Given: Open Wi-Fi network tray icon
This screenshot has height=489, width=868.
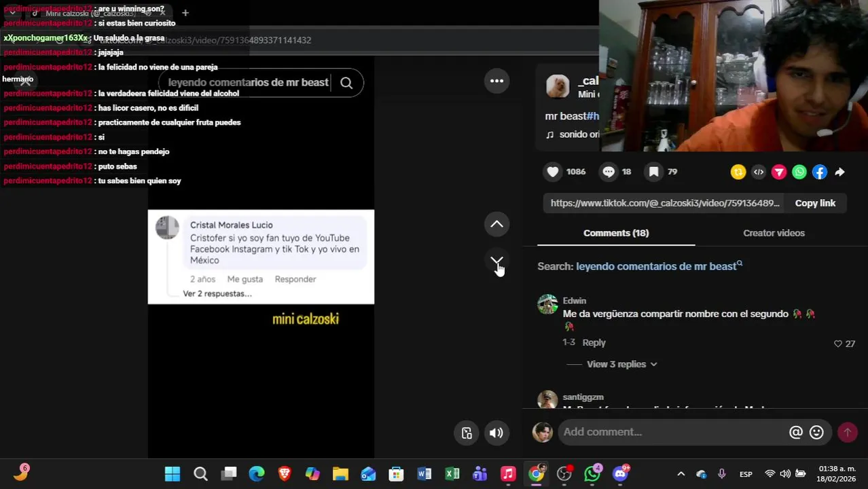Looking at the screenshot, I should pyautogui.click(x=770, y=474).
